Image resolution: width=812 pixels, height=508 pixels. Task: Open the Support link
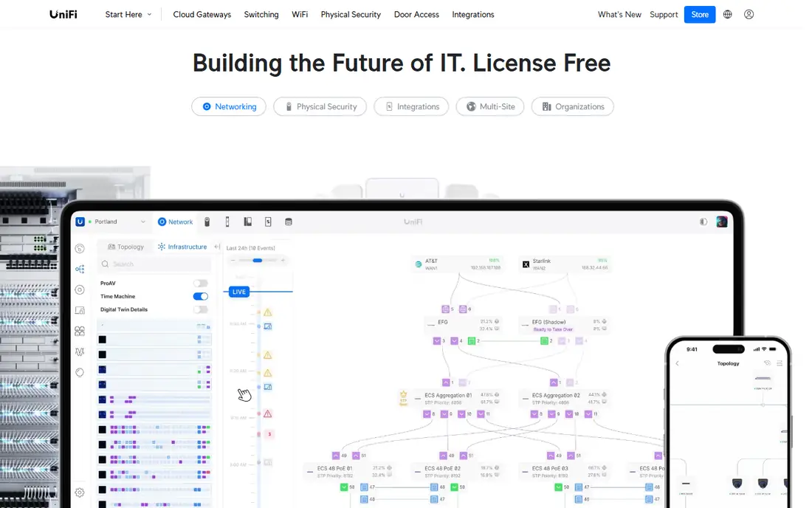tap(664, 15)
